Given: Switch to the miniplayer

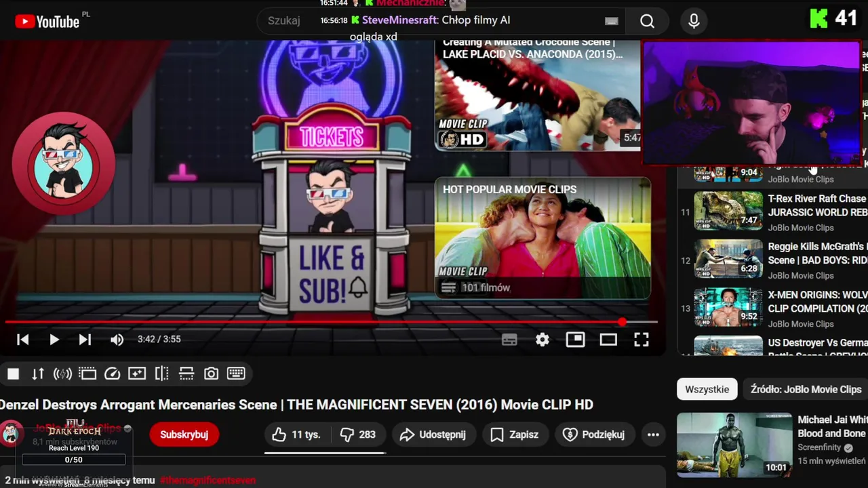Looking at the screenshot, I should (575, 340).
